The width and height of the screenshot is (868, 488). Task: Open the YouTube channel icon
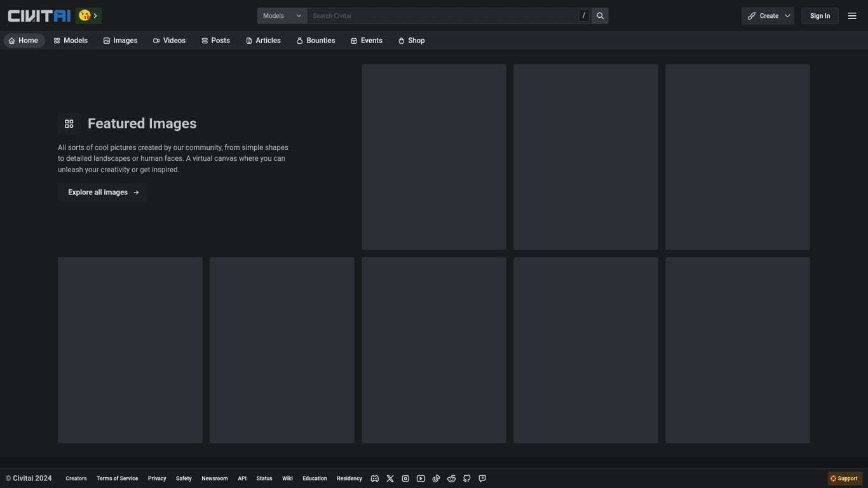pyautogui.click(x=421, y=478)
